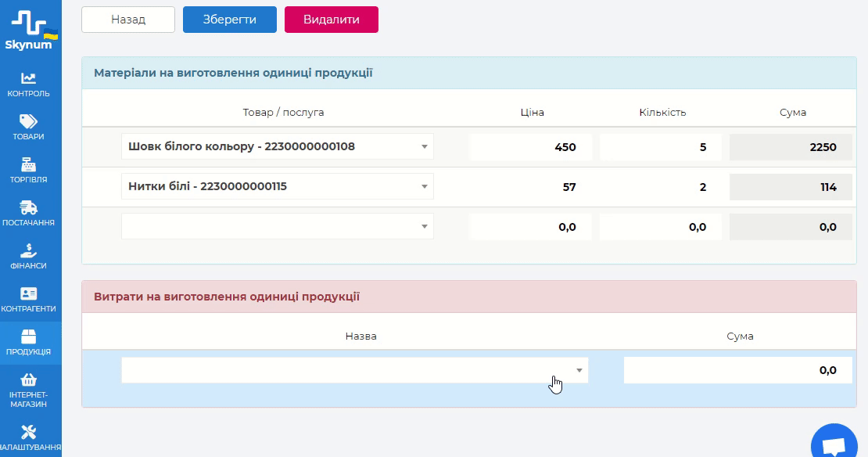
Task: Click the Матеріали на виготовлення одиниці продукції heading
Action: (233, 73)
